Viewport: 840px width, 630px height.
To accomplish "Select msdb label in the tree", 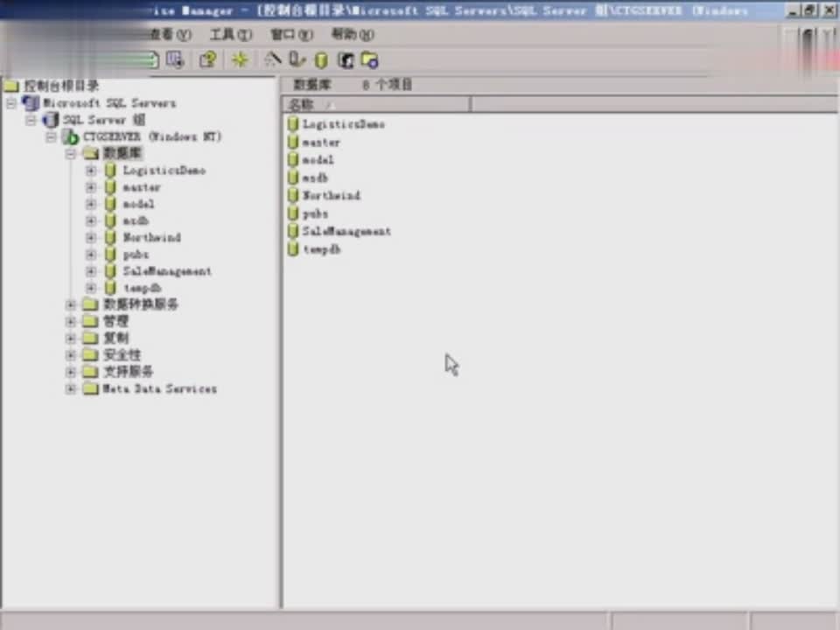I will pos(136,220).
